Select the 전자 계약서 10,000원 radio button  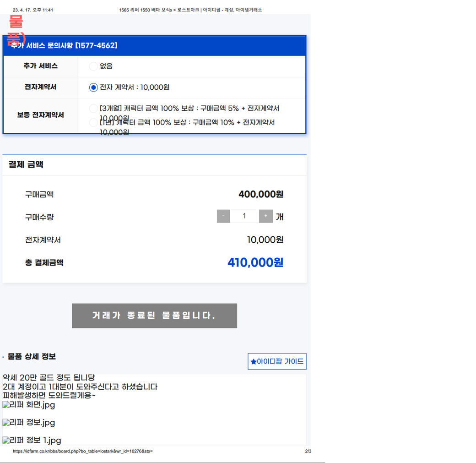coord(93,87)
